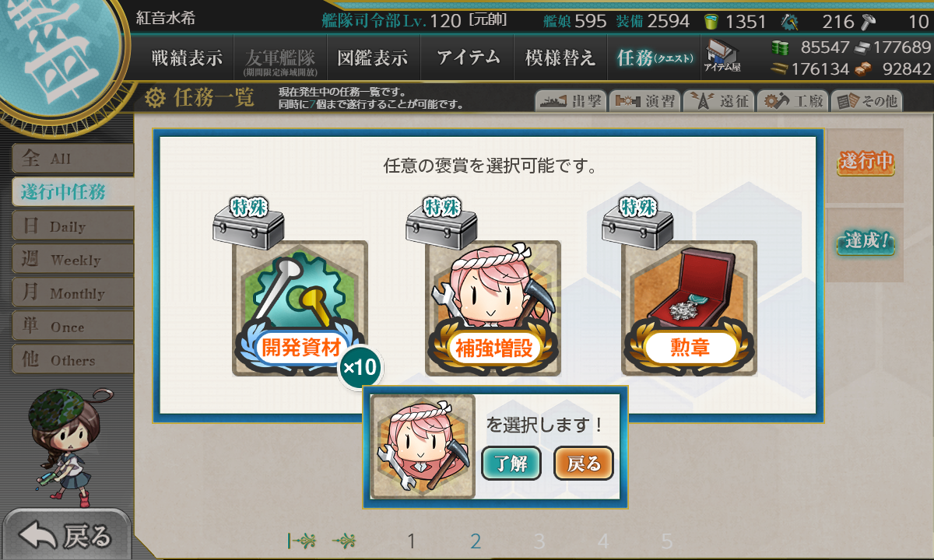Open 戦績表示 records menu
934x560 pixels.
[187, 58]
